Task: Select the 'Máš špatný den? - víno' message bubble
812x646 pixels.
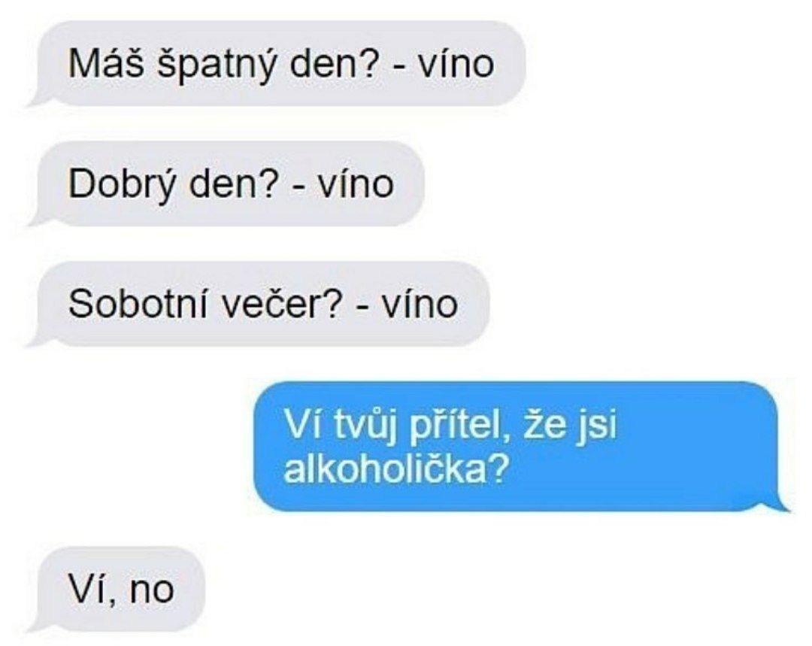Action: (x=277, y=64)
